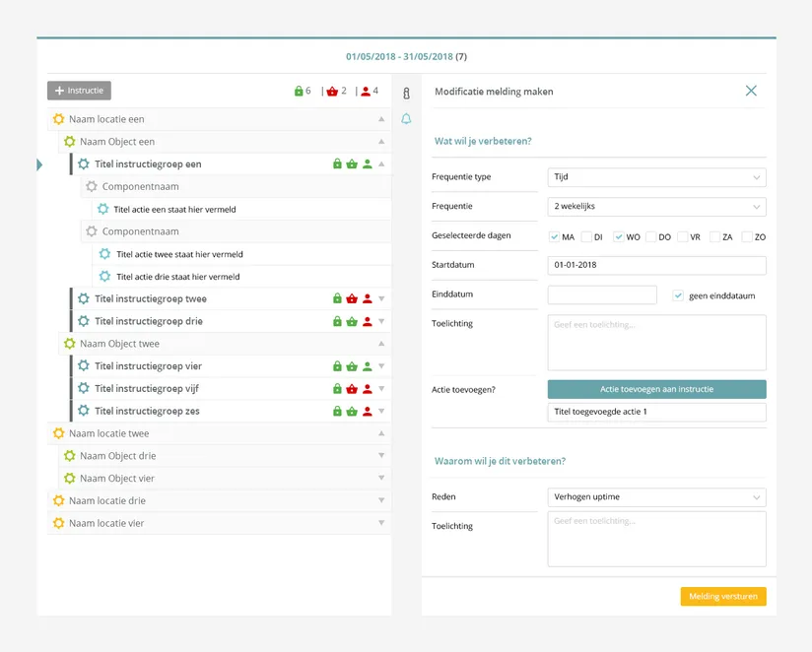Select Titel instructiegroep drie in tree
Screen dimensions: 812x652
coord(150,322)
